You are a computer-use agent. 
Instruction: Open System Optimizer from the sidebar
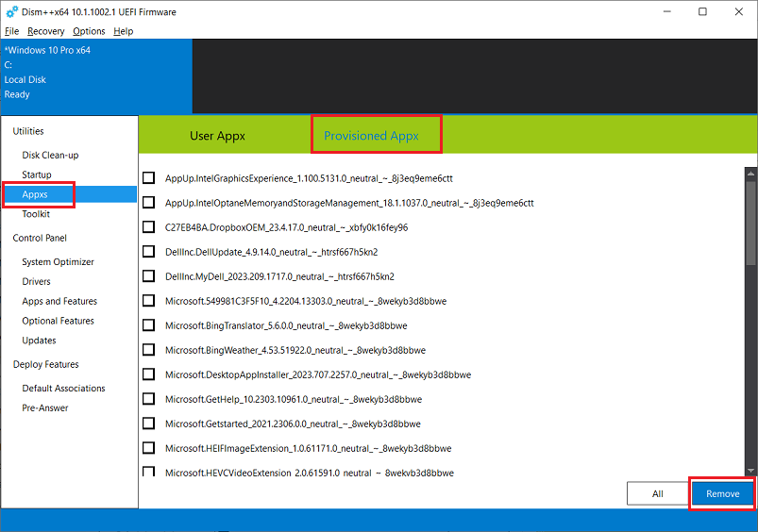(x=58, y=262)
